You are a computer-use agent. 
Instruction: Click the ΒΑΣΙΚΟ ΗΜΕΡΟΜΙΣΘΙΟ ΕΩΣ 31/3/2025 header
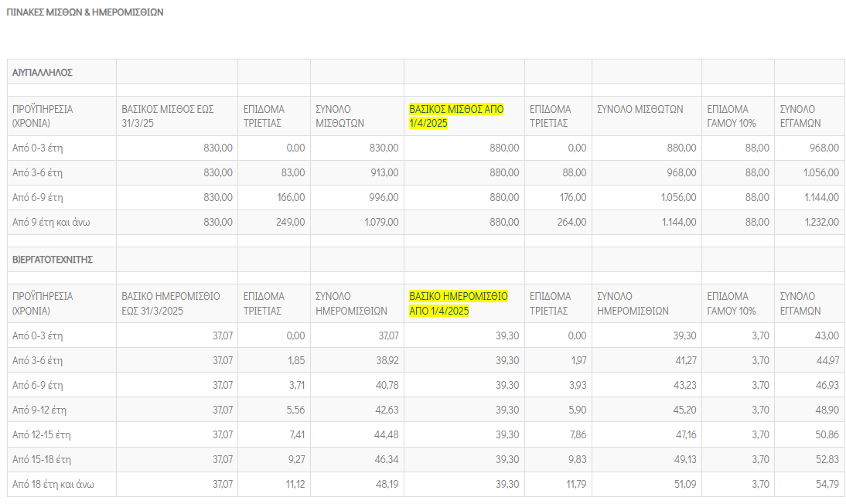(x=171, y=303)
